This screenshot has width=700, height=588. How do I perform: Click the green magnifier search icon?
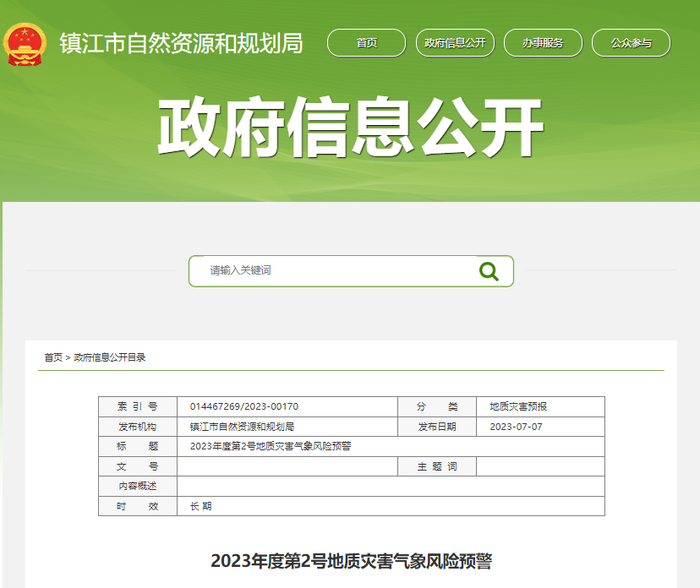coord(489,271)
